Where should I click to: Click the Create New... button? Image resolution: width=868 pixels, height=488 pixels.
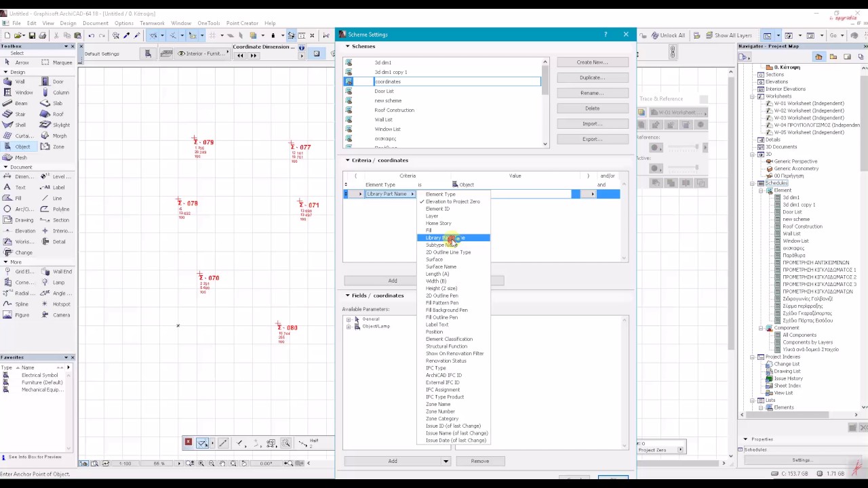592,62
